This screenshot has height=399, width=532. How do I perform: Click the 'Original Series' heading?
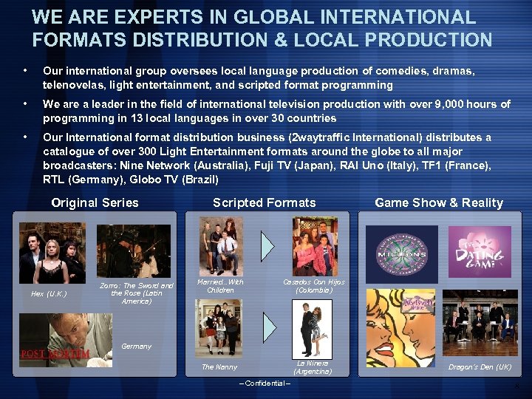(95, 202)
